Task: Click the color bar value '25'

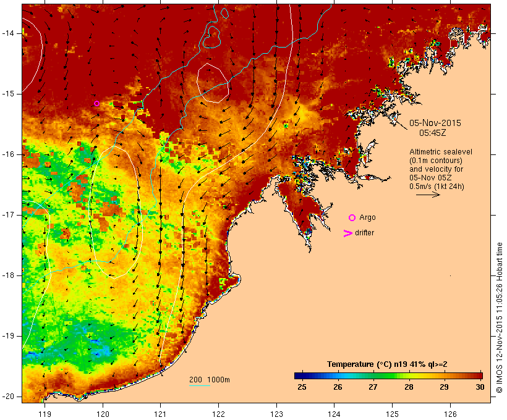Action: (302, 387)
